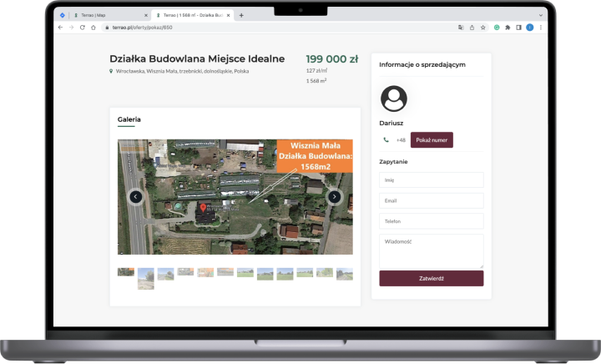Click the browser forward arrow

click(71, 28)
